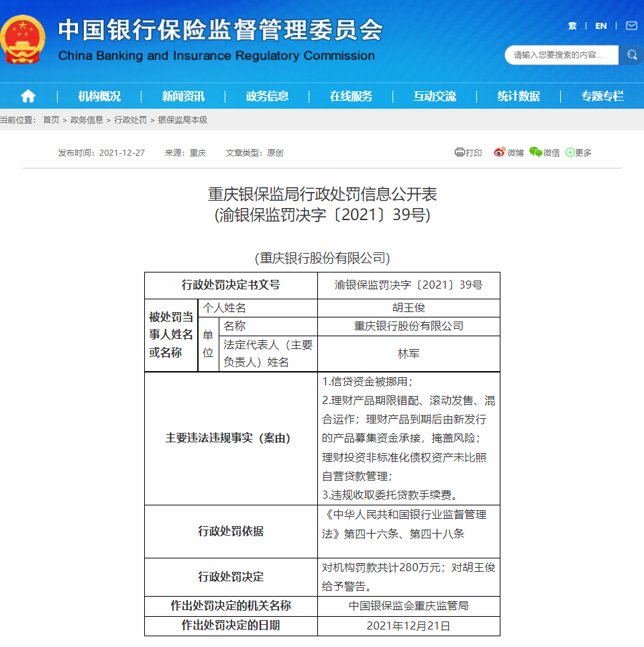
Task: Go to 首页 in breadcrumb
Action: [x=51, y=119]
